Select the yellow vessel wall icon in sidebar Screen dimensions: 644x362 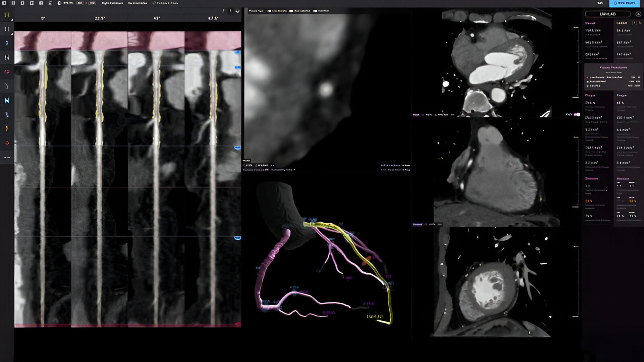pos(7,15)
